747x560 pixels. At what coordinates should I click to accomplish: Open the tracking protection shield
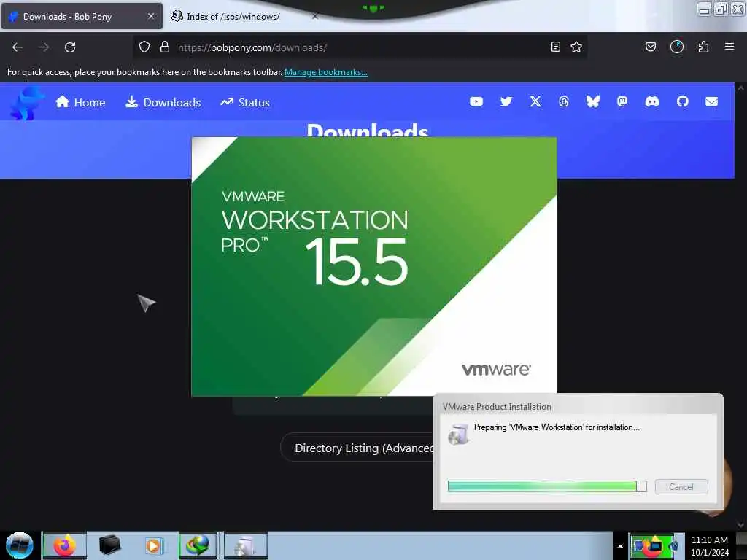(x=144, y=47)
